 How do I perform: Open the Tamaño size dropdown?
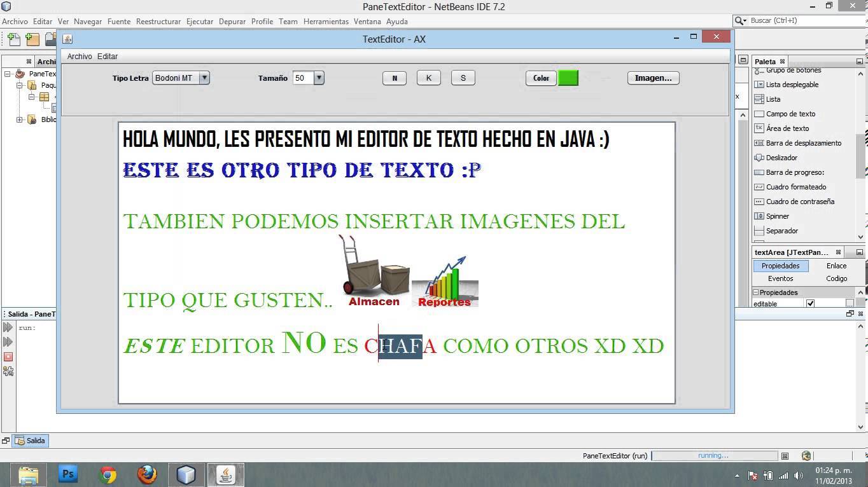click(x=319, y=78)
